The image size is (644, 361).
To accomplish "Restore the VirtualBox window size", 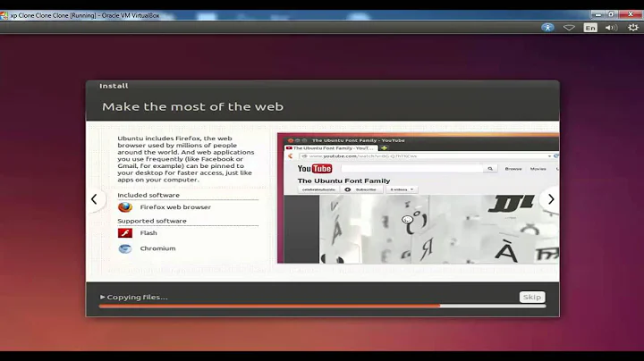I will coord(611,14).
